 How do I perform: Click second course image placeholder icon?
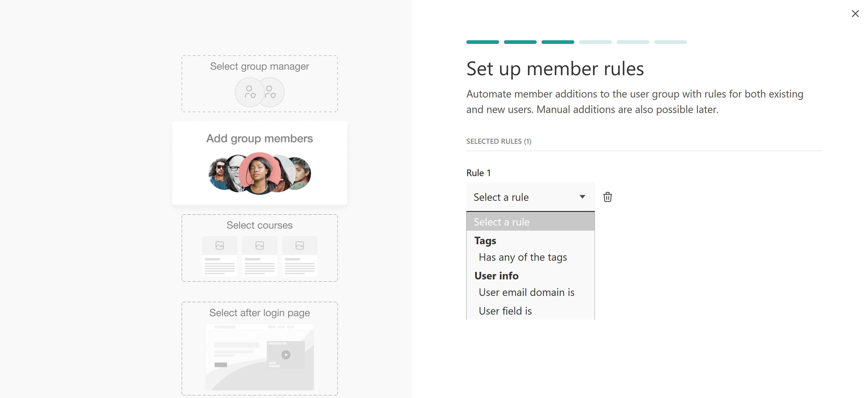tap(259, 245)
